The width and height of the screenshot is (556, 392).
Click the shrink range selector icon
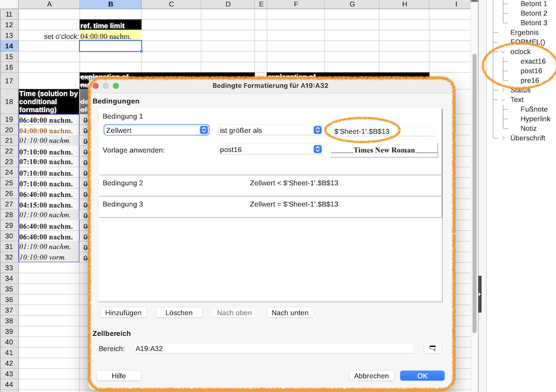coord(432,348)
